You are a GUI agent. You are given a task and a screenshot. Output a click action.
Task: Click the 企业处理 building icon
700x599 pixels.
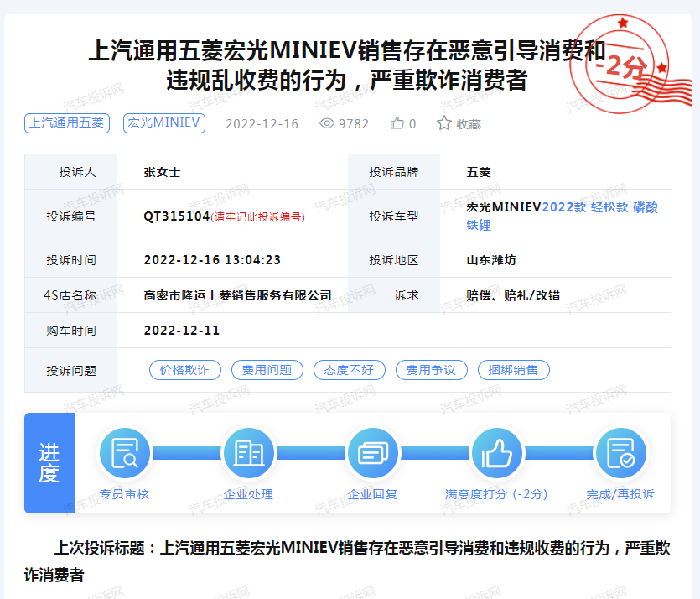coord(248,454)
